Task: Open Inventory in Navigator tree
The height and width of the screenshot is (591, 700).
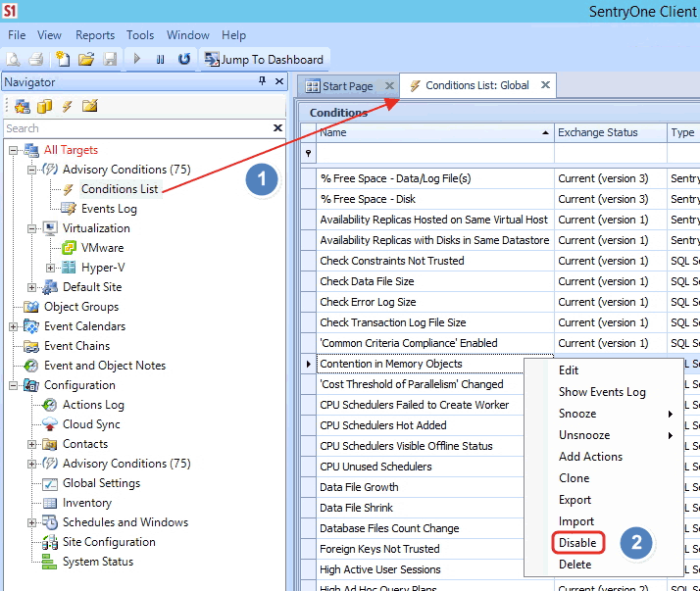Action: point(87,503)
